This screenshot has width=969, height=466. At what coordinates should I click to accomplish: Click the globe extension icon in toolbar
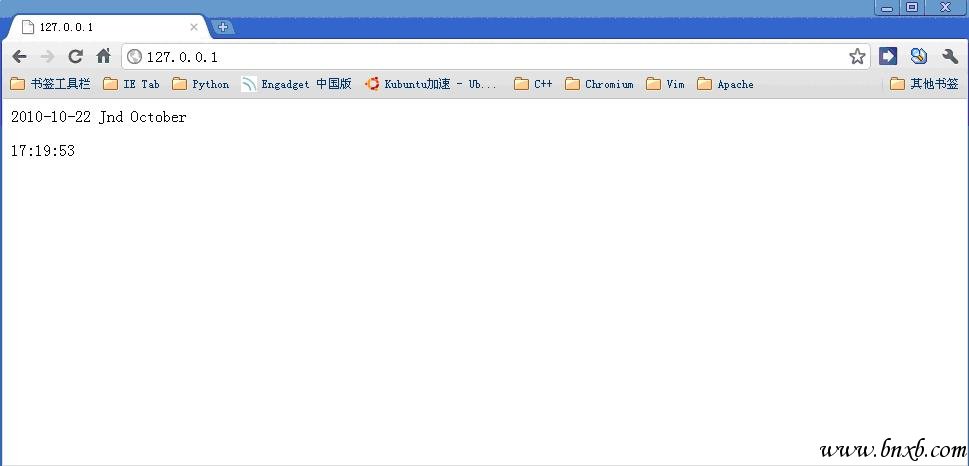(918, 57)
